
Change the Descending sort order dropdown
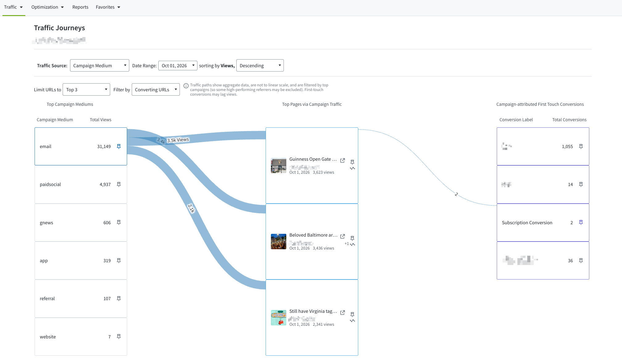click(x=260, y=65)
